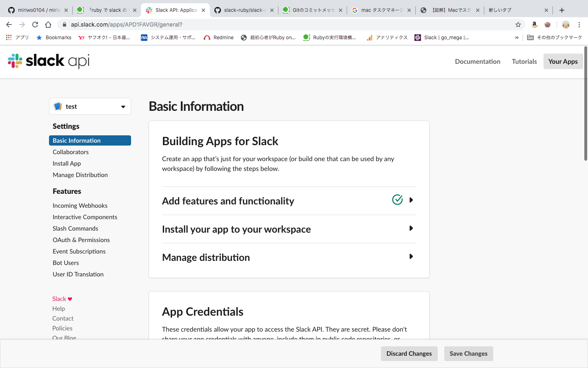Expand Install your app to your workspace
588x368 pixels.
[289, 229]
